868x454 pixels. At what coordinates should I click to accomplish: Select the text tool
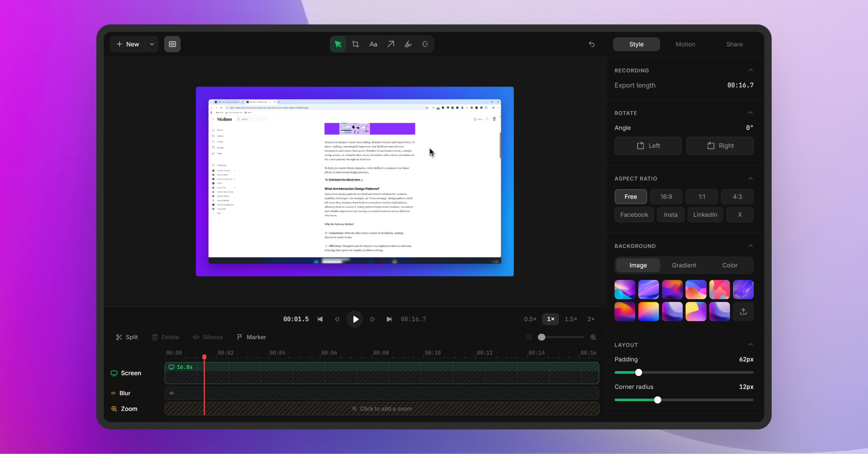pos(373,44)
